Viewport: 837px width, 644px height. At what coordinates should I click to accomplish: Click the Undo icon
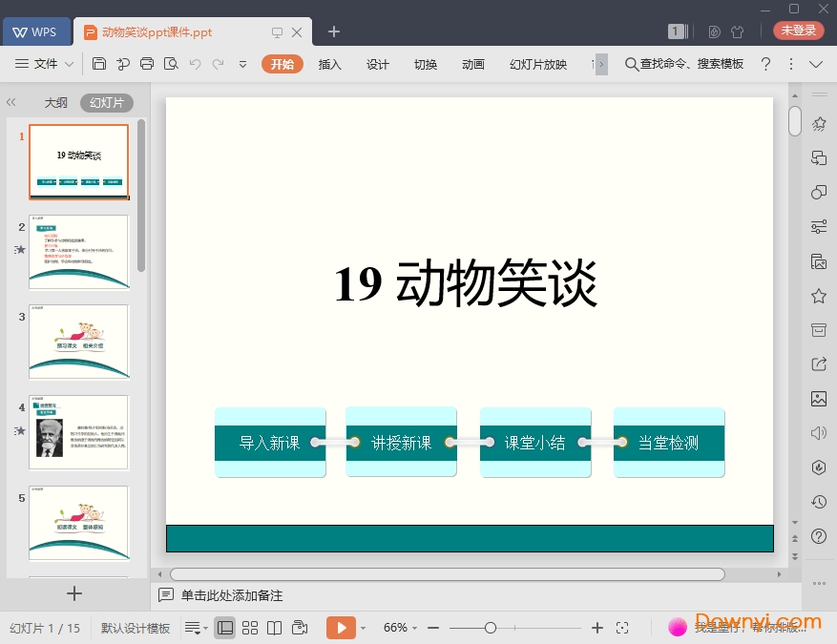[x=198, y=64]
